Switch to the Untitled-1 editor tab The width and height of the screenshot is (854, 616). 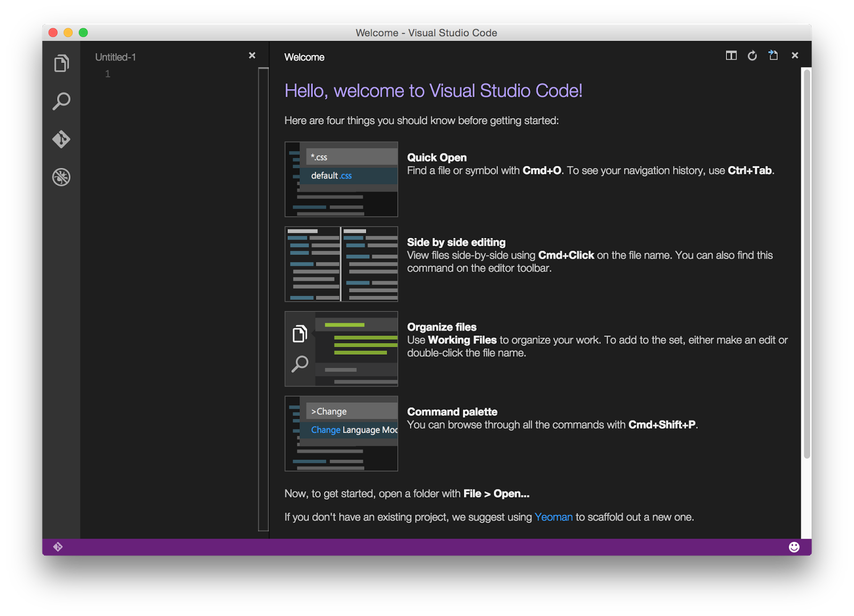pyautogui.click(x=115, y=57)
